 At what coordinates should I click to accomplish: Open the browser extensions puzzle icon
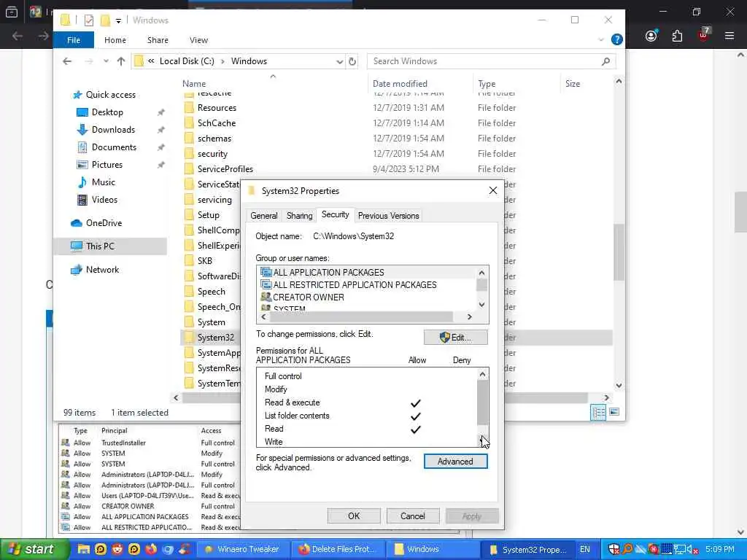677,36
